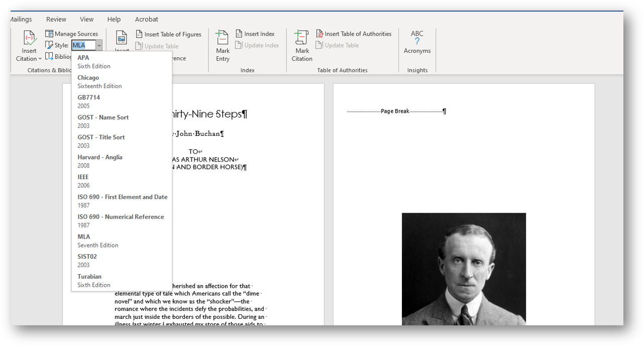Switch to the View tab
This screenshot has width=644, height=346.
point(86,19)
